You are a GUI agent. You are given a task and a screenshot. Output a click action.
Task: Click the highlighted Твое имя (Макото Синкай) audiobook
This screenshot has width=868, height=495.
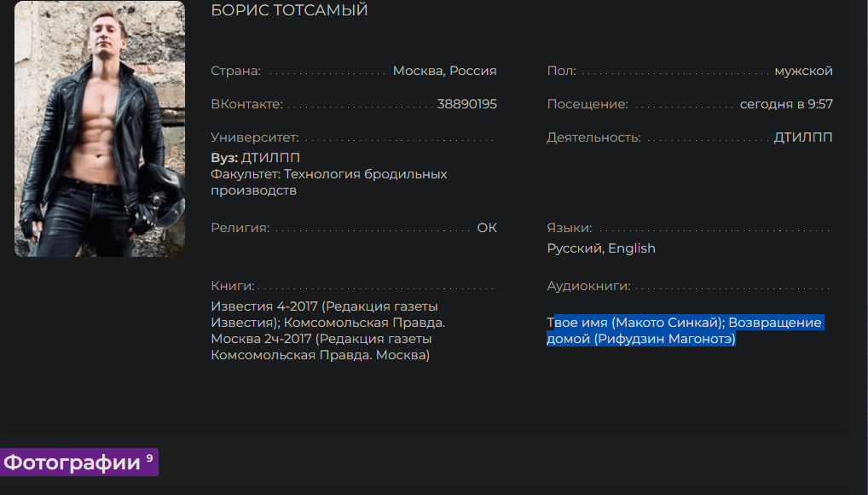(x=635, y=322)
